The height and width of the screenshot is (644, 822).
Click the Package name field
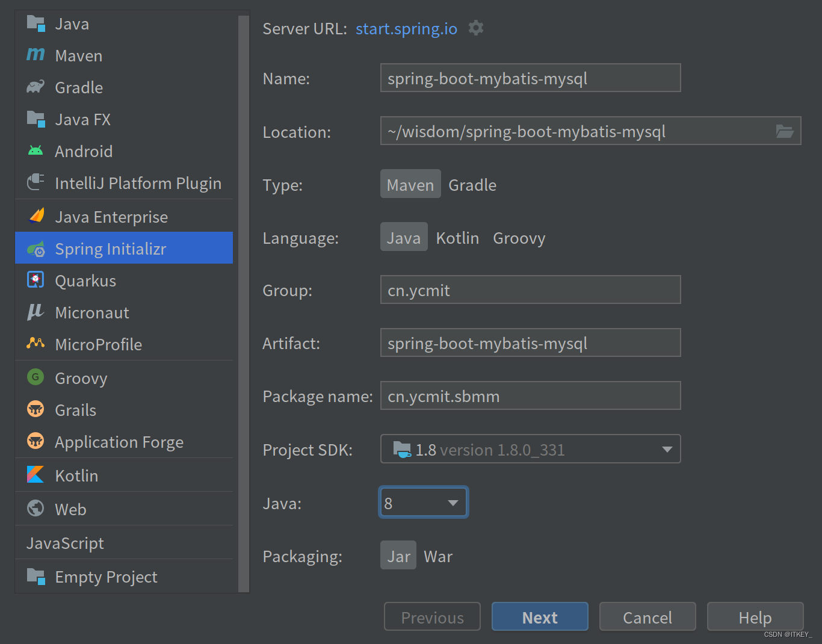530,396
